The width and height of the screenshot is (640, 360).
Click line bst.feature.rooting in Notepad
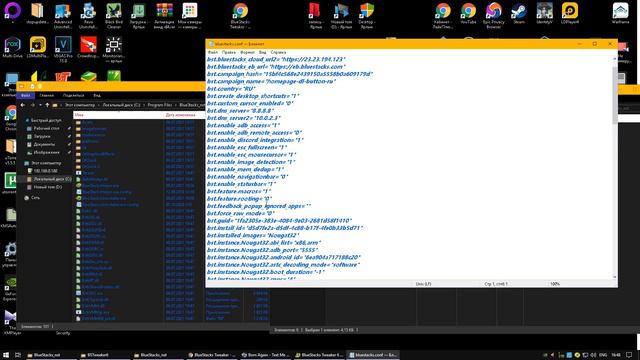pyautogui.click(x=240, y=199)
